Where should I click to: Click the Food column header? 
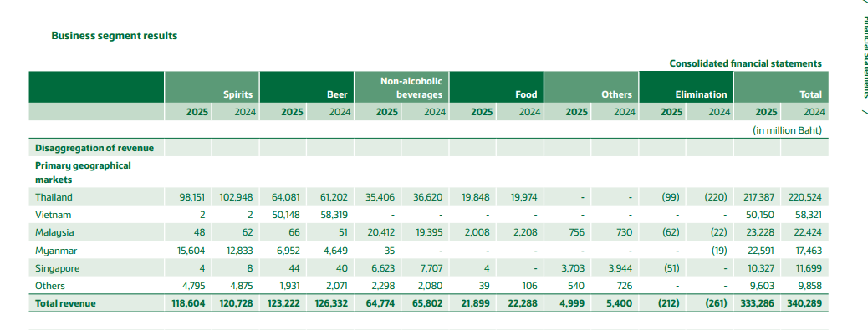point(526,94)
